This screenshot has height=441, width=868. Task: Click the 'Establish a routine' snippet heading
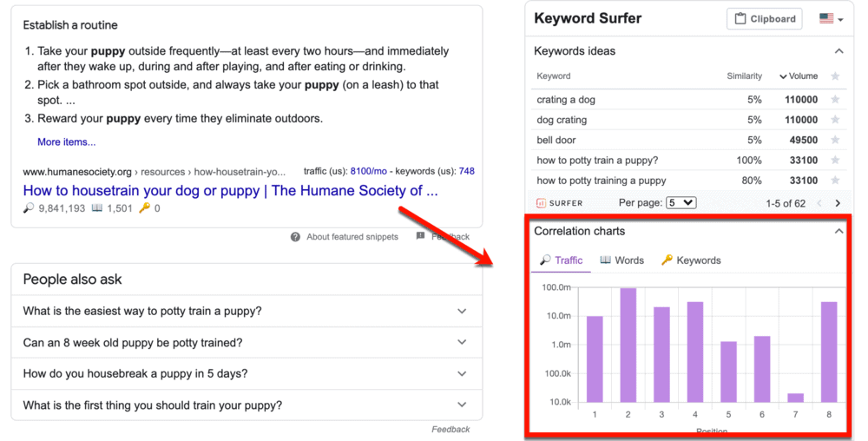[x=70, y=25]
